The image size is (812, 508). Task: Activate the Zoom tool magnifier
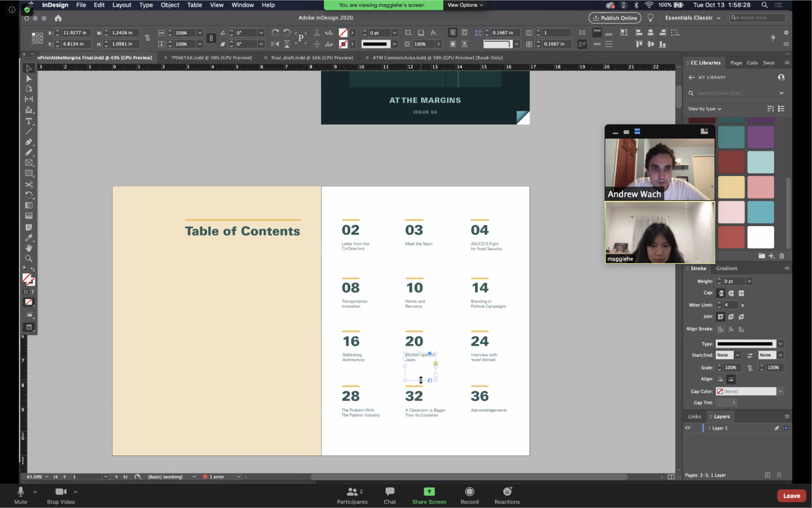(x=29, y=258)
